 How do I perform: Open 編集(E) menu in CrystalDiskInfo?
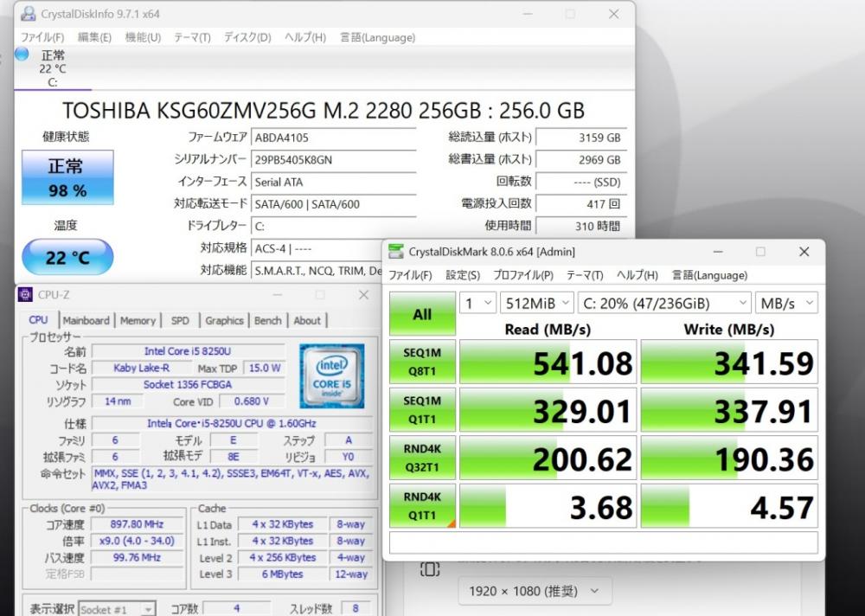(94, 37)
